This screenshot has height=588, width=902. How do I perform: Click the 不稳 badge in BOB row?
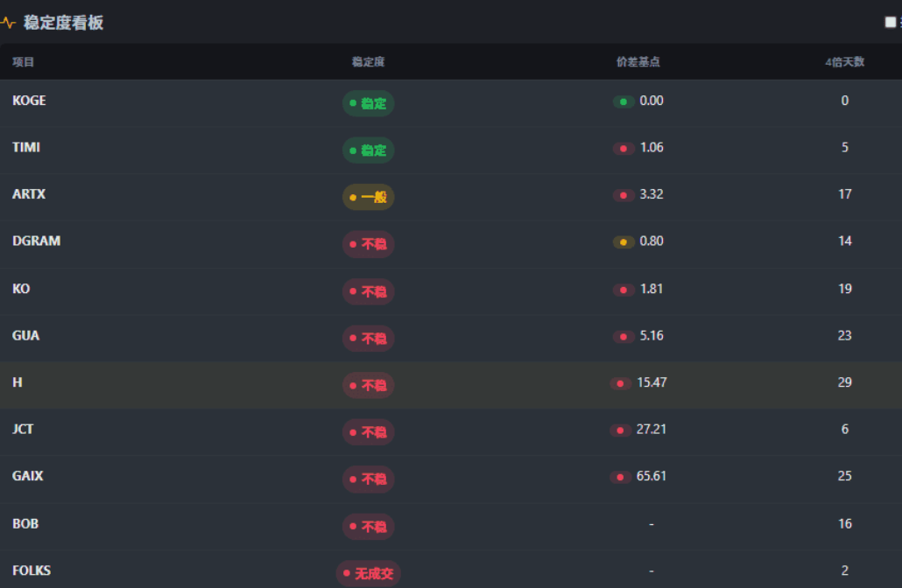369,527
